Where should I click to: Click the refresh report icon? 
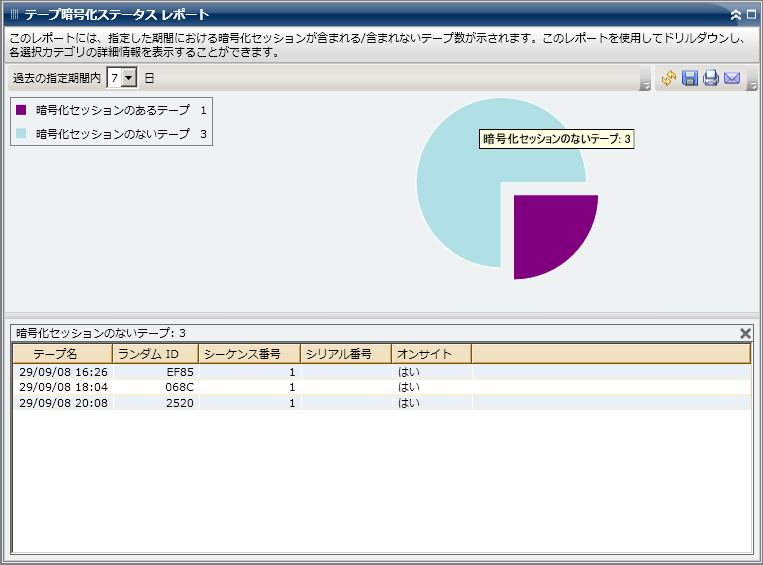tap(669, 78)
